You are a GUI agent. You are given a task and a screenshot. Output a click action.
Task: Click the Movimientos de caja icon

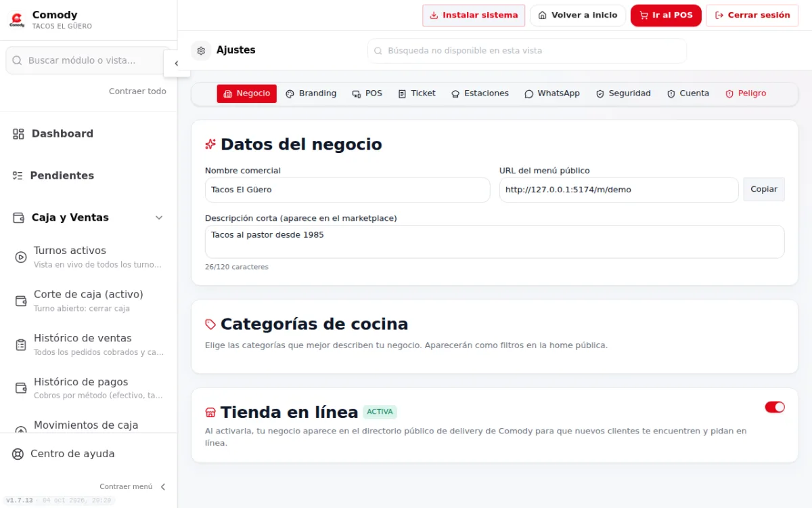[21, 429]
